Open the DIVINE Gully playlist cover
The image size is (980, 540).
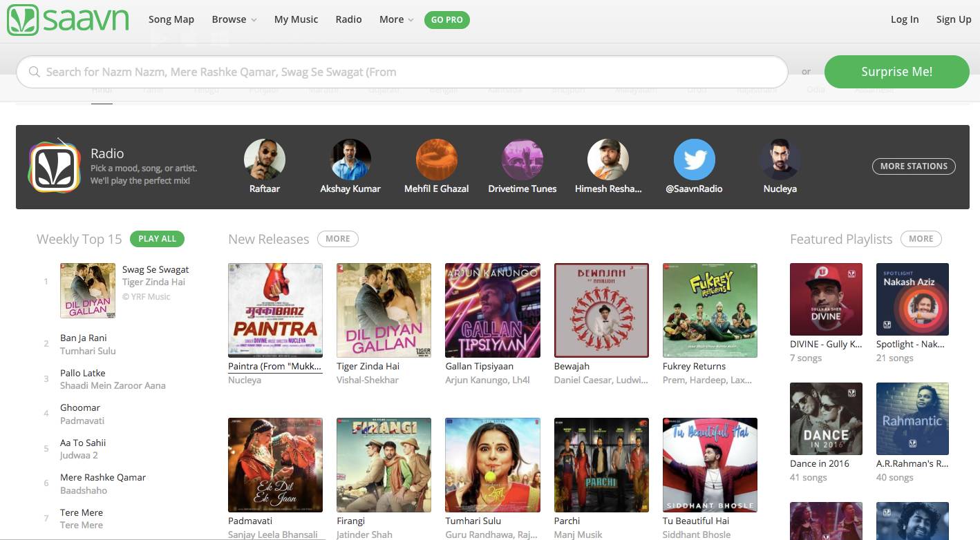(826, 299)
